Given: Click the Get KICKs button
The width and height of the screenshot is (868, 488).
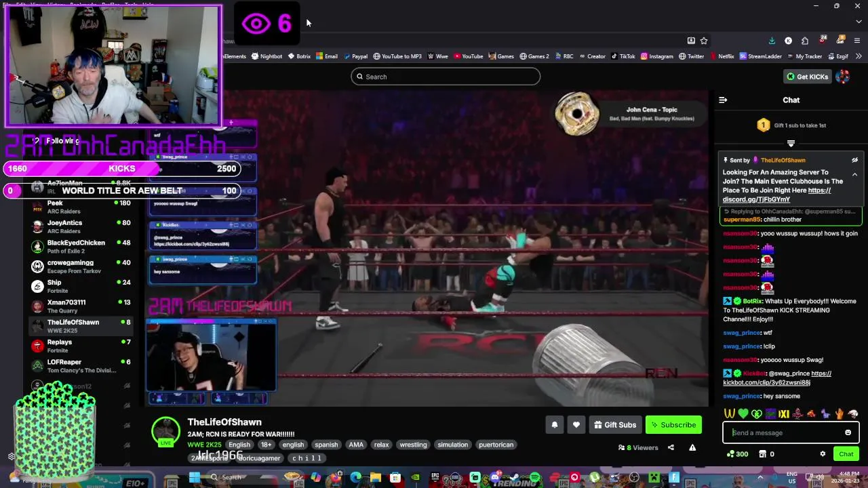Looking at the screenshot, I should [807, 77].
